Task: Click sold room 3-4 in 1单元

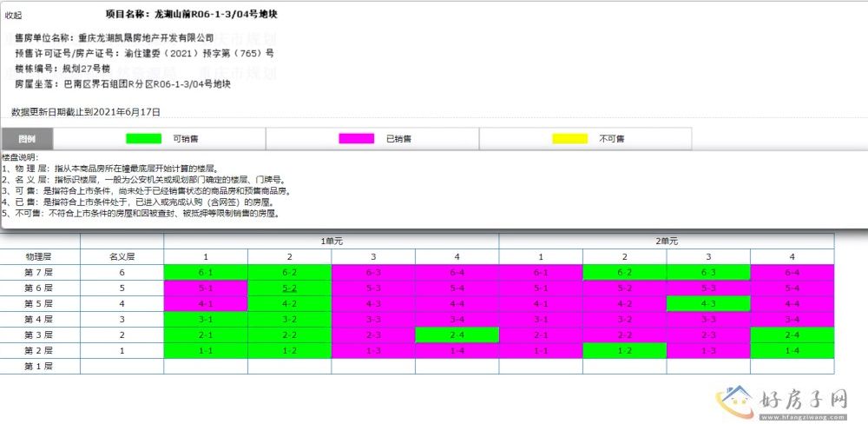Action: click(457, 319)
